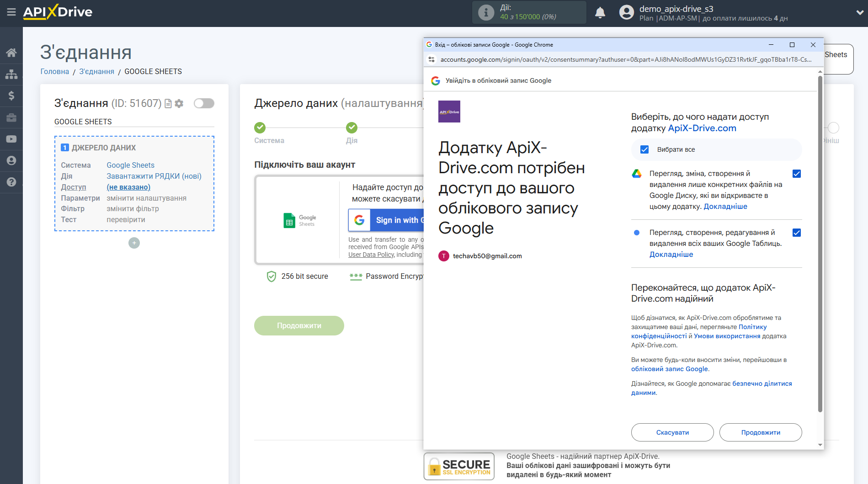Click the (не вказано) access link
Viewport: 868px width, 484px height.
click(128, 187)
